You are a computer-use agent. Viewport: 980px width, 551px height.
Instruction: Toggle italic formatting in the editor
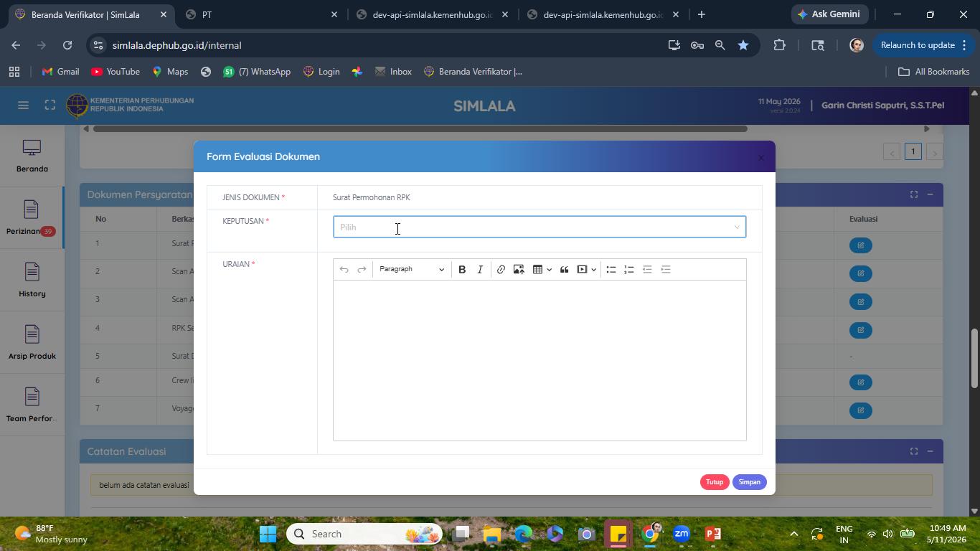click(480, 270)
